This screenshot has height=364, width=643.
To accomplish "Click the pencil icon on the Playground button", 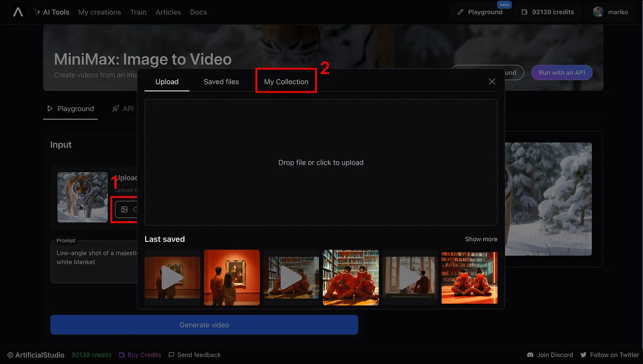I will point(461,12).
